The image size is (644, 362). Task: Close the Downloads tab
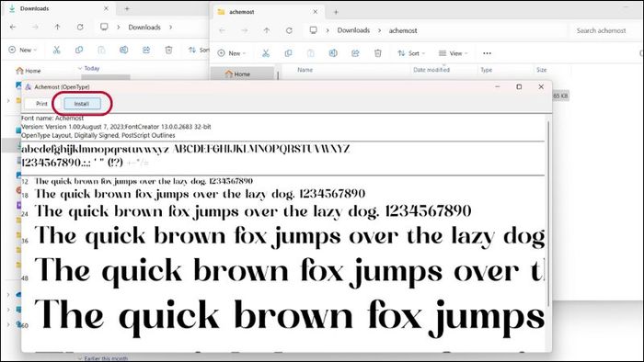pos(107,8)
